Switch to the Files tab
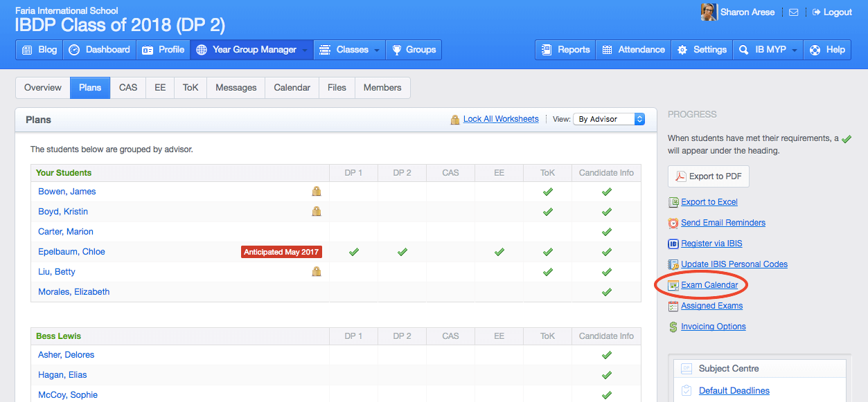The width and height of the screenshot is (868, 402). (337, 88)
